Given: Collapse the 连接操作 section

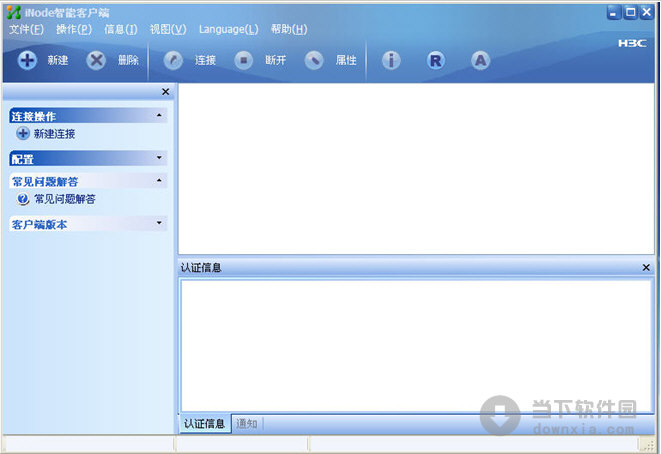Looking at the screenshot, I should point(159,116).
